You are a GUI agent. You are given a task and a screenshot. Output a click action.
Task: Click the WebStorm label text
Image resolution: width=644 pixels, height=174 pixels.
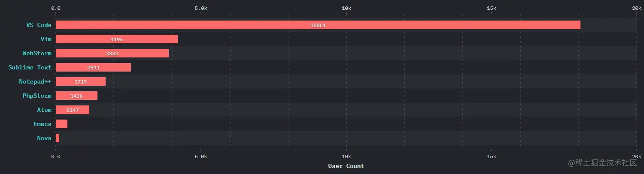click(37, 53)
